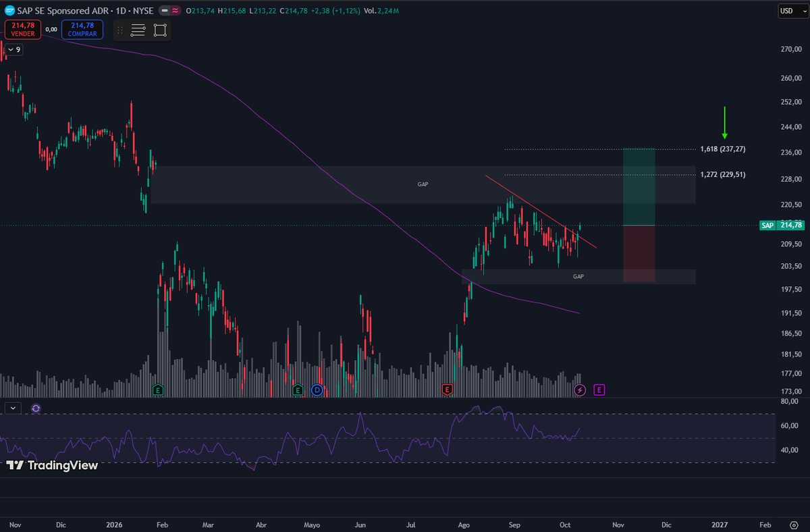Click the 80,00 RSI scale label
Screen dimensions: 810x532
789,402
